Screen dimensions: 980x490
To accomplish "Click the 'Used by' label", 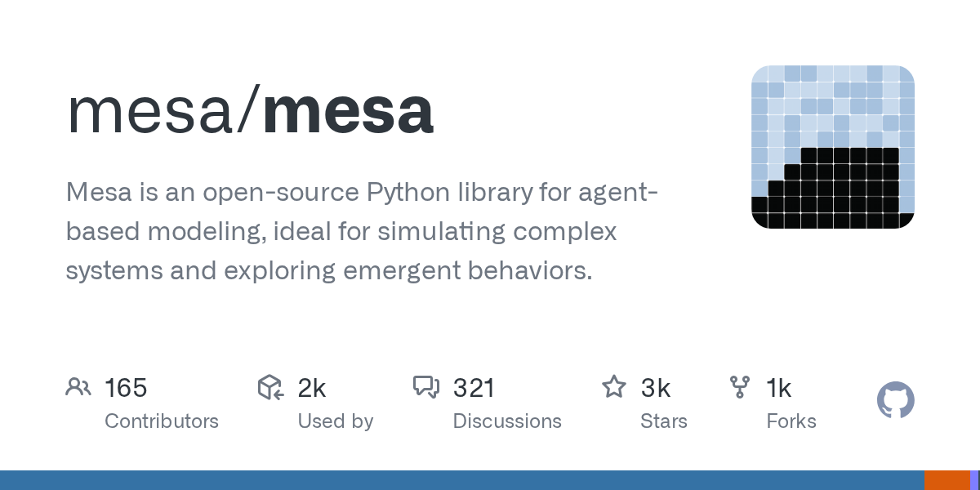I will 336,421.
